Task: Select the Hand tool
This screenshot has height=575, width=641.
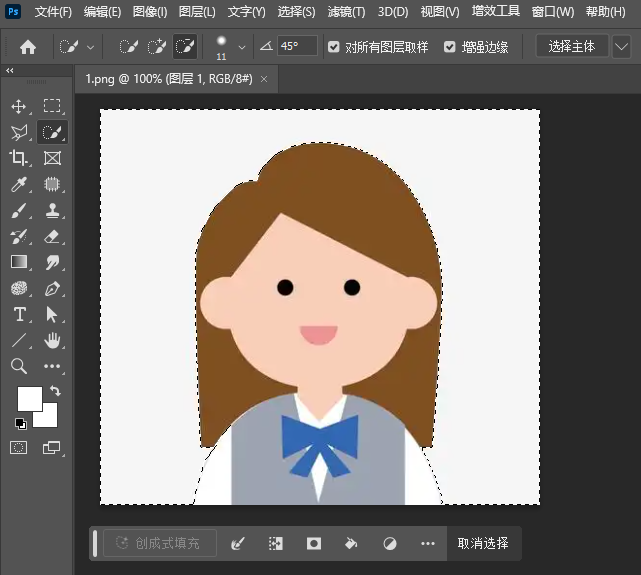Action: click(x=52, y=341)
